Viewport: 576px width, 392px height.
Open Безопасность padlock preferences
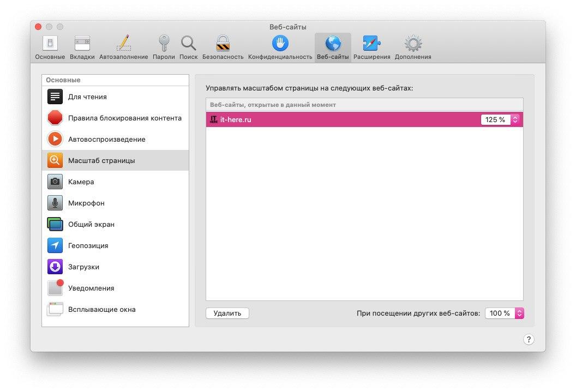click(223, 47)
